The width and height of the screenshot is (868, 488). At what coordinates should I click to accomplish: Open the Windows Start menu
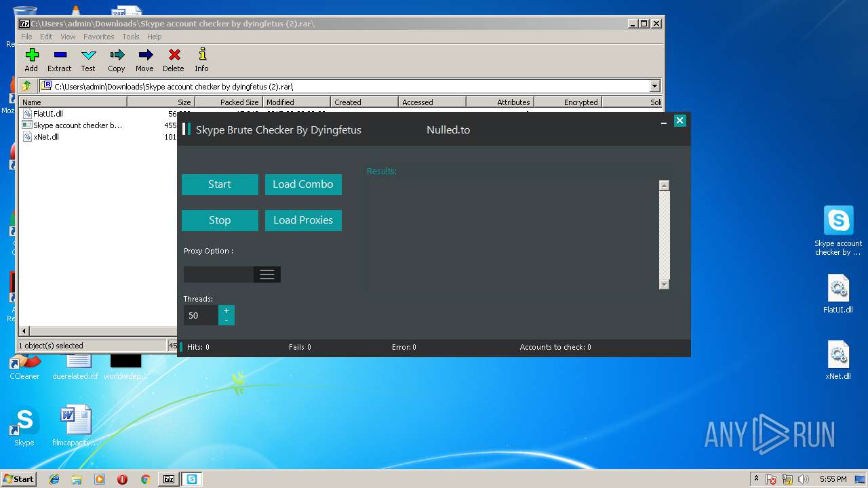coord(18,479)
